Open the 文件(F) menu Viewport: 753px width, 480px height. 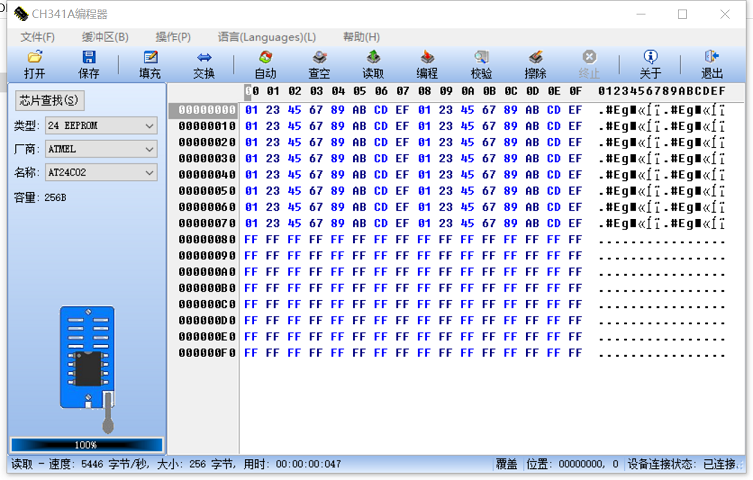point(37,37)
